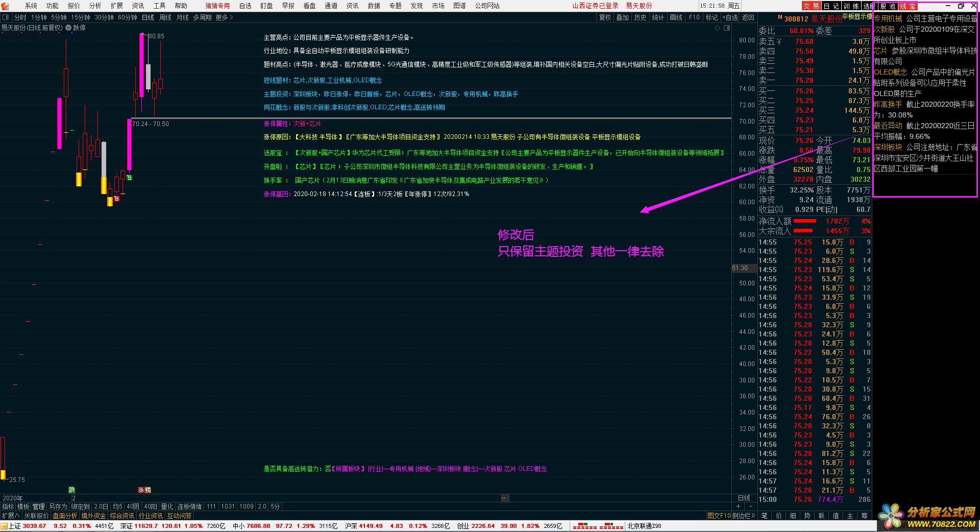Click the 上证 index icon in status bar
The height and width of the screenshot is (532, 980).
coord(5,526)
